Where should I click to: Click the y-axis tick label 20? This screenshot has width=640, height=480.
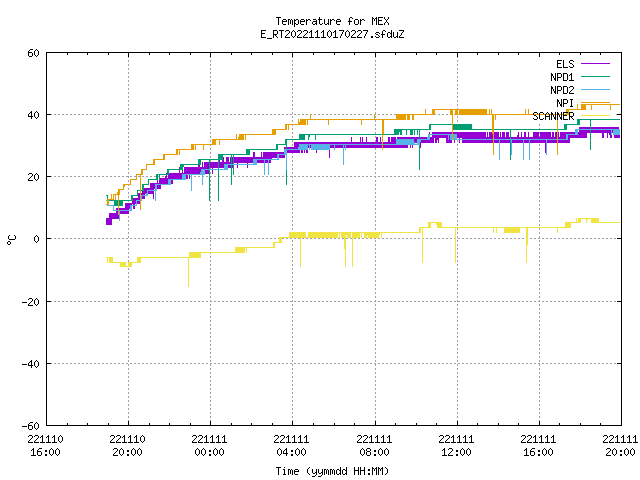pos(33,177)
